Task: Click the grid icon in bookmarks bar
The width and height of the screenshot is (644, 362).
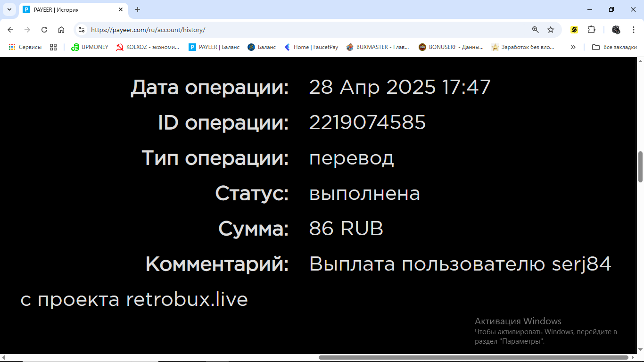Action: [53, 47]
